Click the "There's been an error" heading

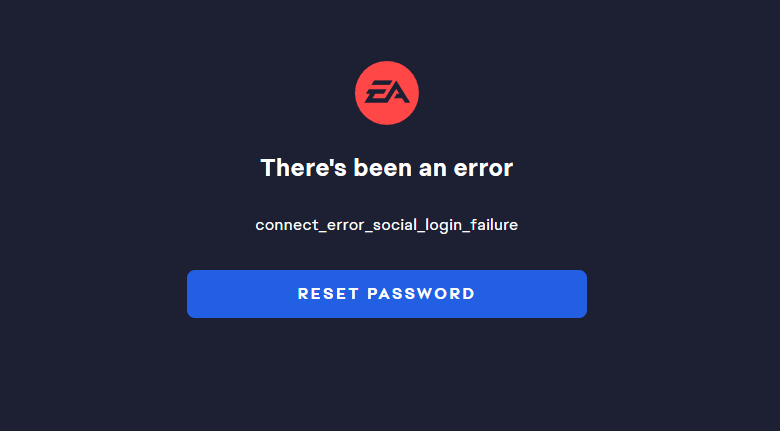click(387, 167)
